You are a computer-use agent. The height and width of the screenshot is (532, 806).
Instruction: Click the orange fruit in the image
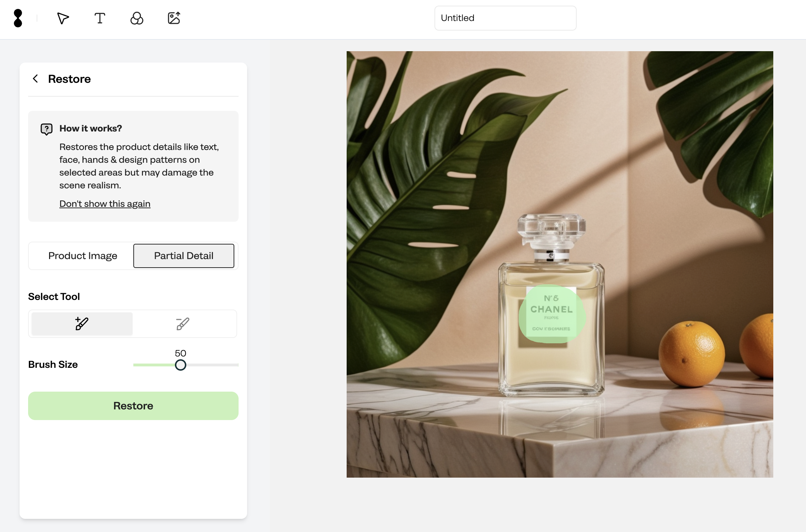point(692,354)
